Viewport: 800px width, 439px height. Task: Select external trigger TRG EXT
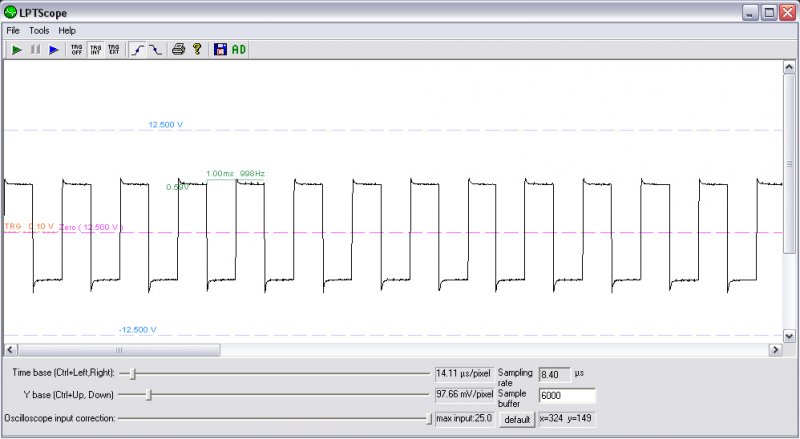coord(114,50)
